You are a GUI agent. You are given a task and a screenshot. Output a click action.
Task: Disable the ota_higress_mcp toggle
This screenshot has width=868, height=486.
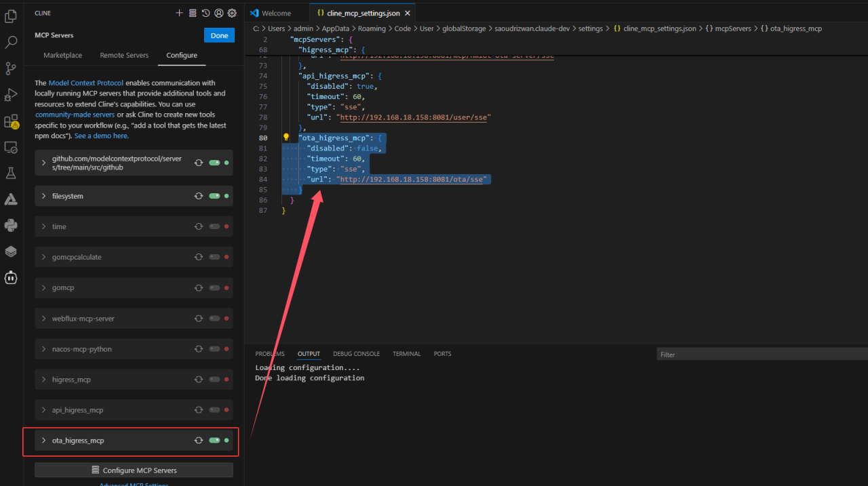click(214, 441)
